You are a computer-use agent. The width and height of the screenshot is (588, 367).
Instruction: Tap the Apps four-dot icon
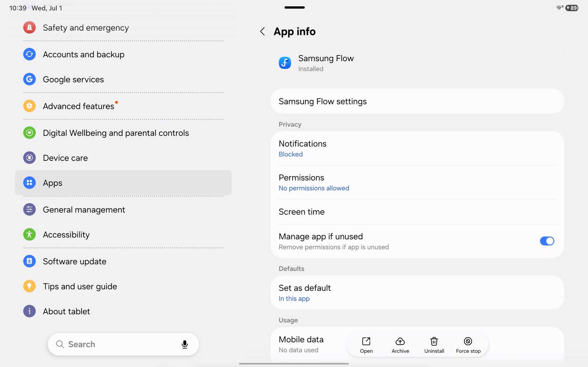click(29, 183)
